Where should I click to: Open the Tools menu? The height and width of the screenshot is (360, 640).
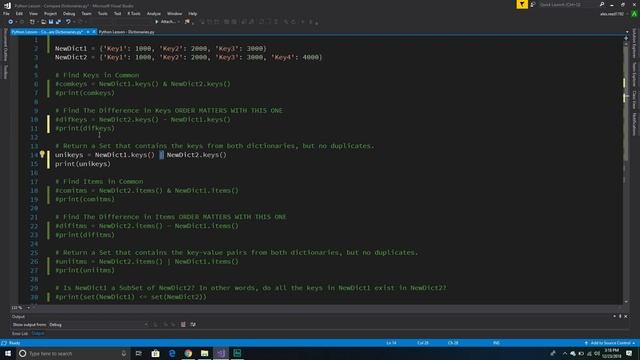[x=102, y=13]
